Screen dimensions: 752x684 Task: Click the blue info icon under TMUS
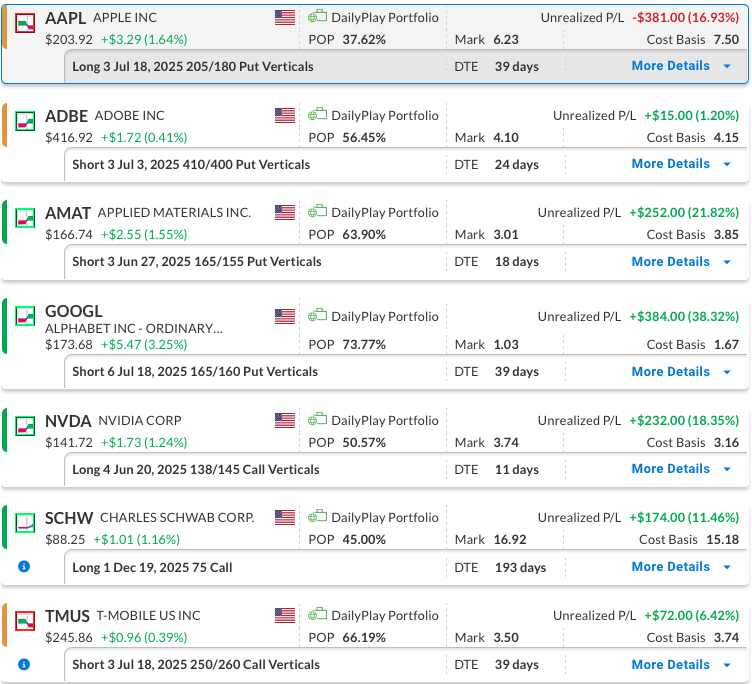click(24, 664)
